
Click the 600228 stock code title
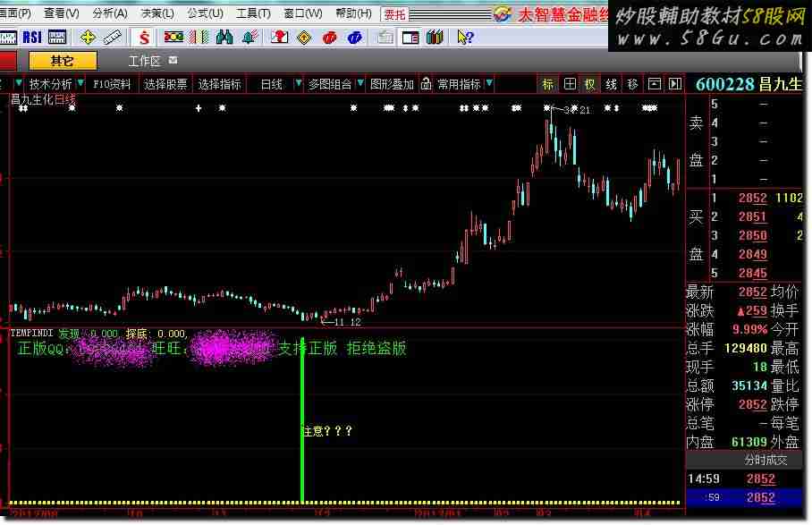pos(724,84)
